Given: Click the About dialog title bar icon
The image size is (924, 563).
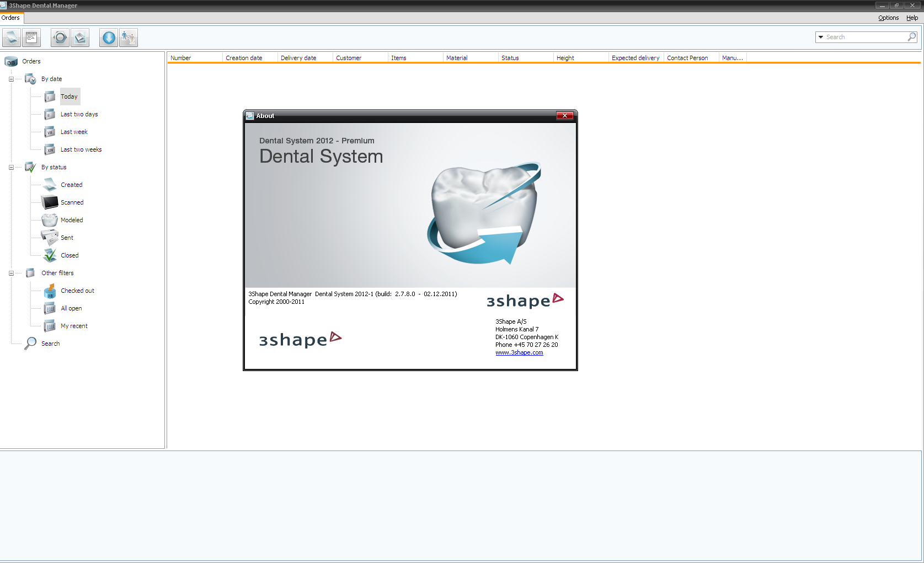Looking at the screenshot, I should click(x=250, y=116).
